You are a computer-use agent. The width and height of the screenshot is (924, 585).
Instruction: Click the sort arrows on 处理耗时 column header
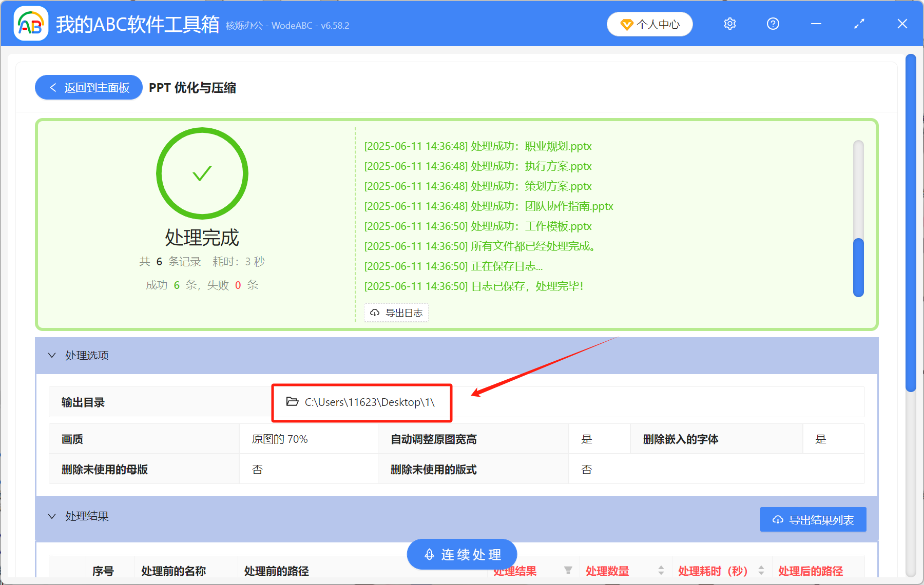[762, 571]
